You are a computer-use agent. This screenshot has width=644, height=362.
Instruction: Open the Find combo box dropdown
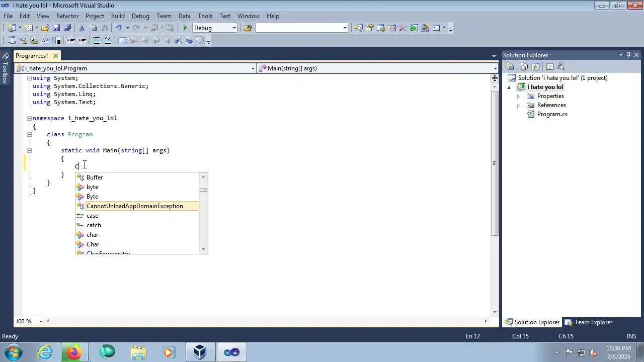tap(345, 28)
